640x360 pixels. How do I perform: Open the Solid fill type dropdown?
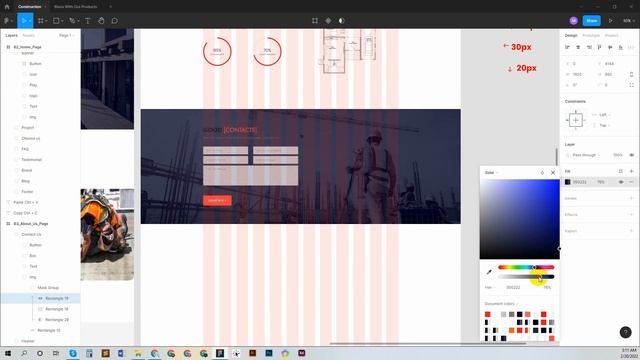pyautogui.click(x=491, y=173)
